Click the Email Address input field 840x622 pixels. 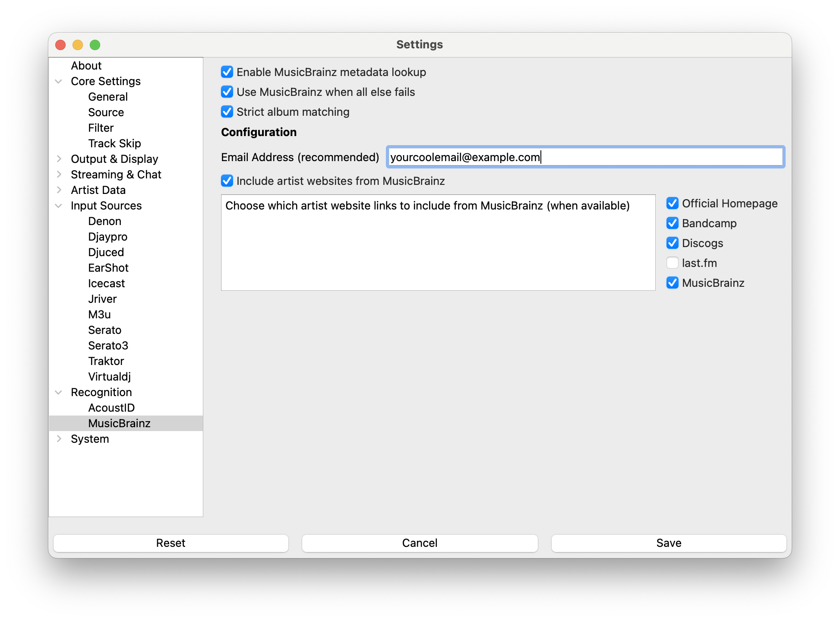point(585,157)
